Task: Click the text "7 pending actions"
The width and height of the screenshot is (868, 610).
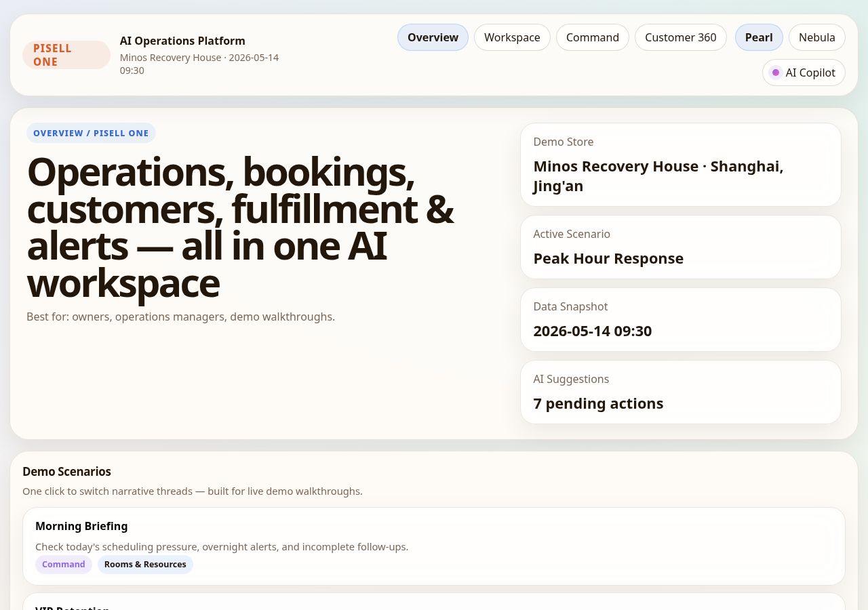Action: click(x=598, y=403)
